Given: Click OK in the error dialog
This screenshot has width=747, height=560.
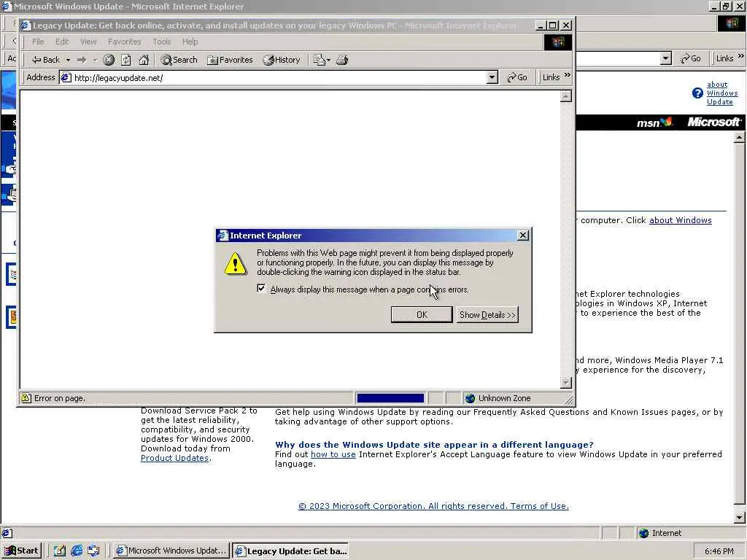Looking at the screenshot, I should click(x=422, y=315).
